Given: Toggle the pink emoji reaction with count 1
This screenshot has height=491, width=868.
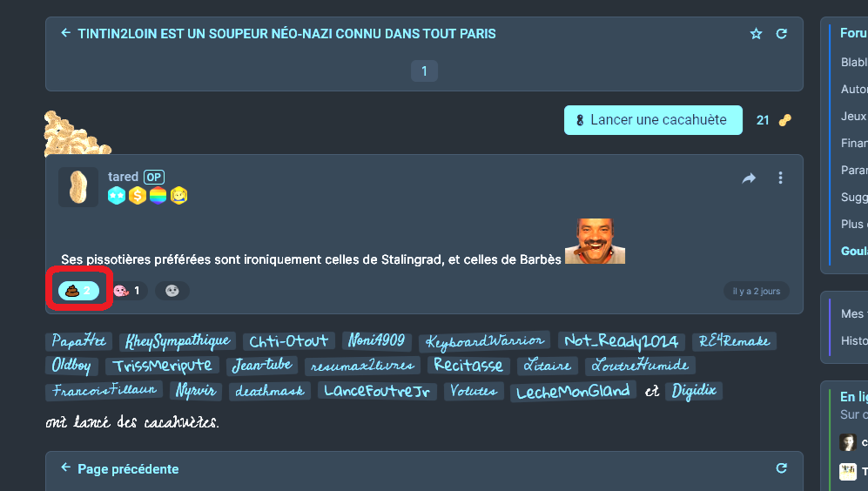Looking at the screenshot, I should [x=129, y=291].
